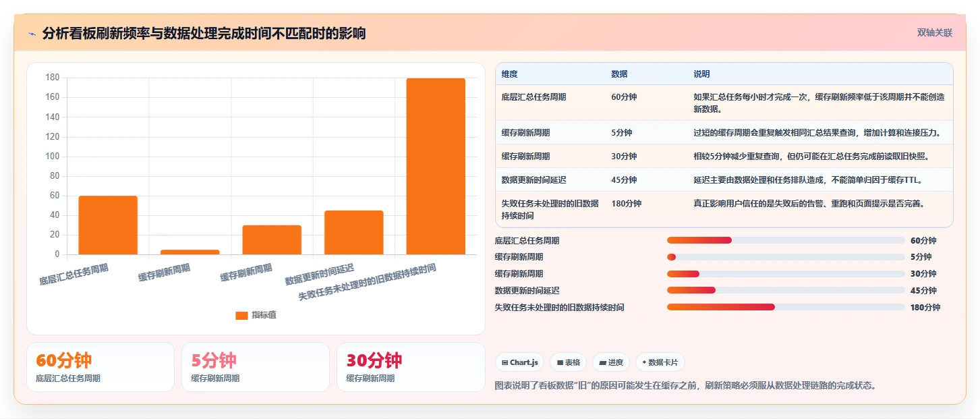Click the 180 y-axis label

pyautogui.click(x=53, y=78)
